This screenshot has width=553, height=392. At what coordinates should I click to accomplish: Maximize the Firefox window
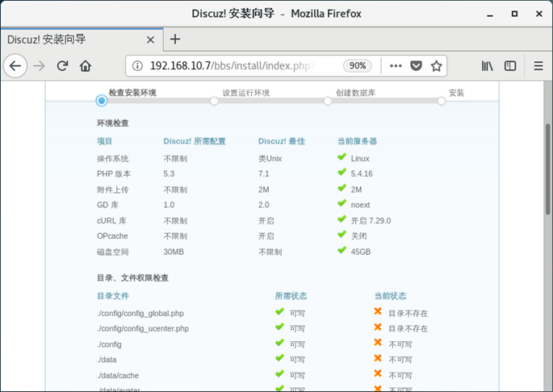514,14
